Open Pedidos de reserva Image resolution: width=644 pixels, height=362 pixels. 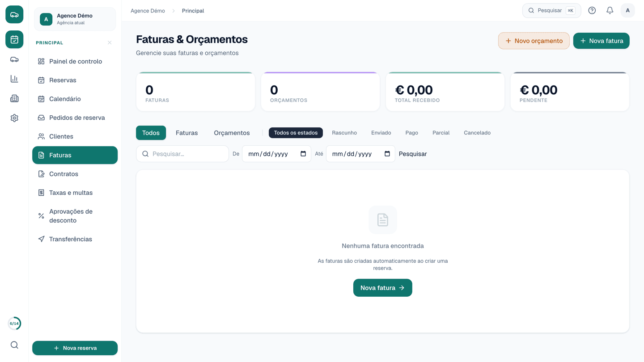[x=75, y=118]
